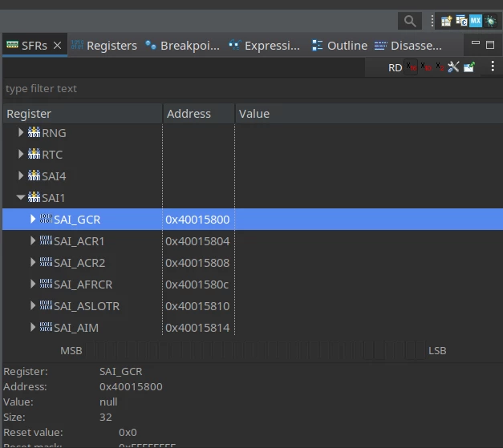
Task: Expand the SAI_ACR1 register fields
Action: pos(33,240)
